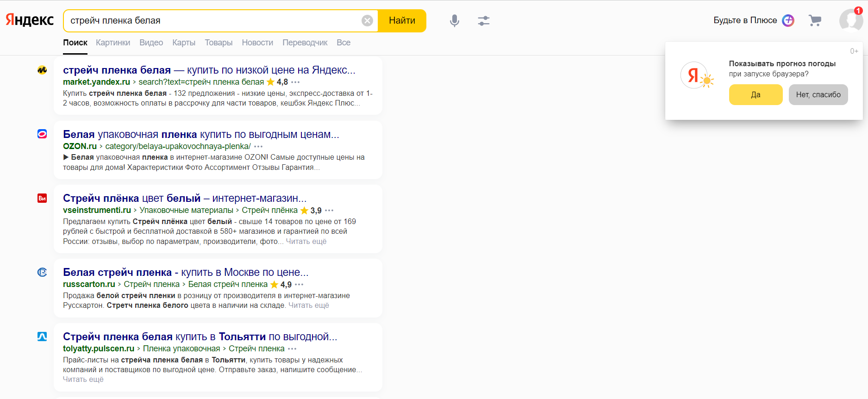Screen dimensions: 868x399
Task: Switch to the Новости tab
Action: (257, 43)
